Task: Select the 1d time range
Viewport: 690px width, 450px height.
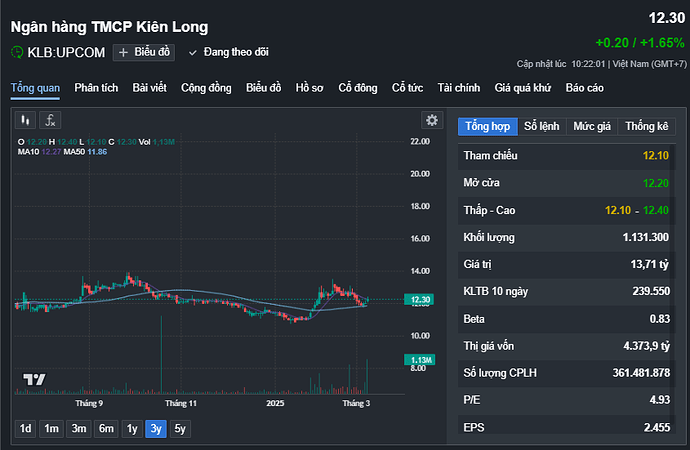Action: (x=26, y=428)
